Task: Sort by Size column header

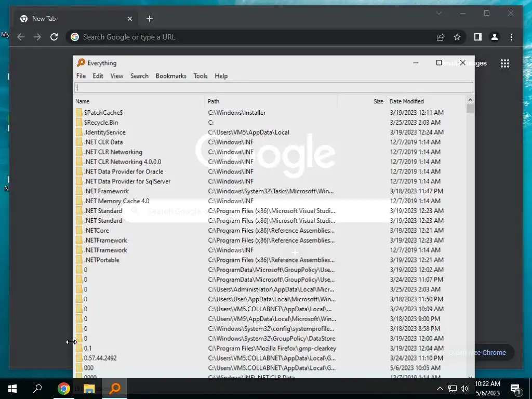Action: point(362,101)
